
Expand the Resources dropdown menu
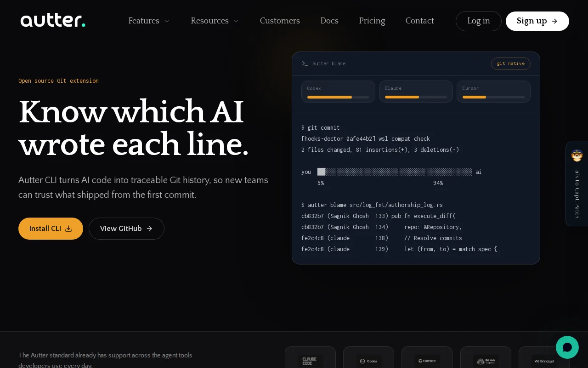click(x=215, y=21)
